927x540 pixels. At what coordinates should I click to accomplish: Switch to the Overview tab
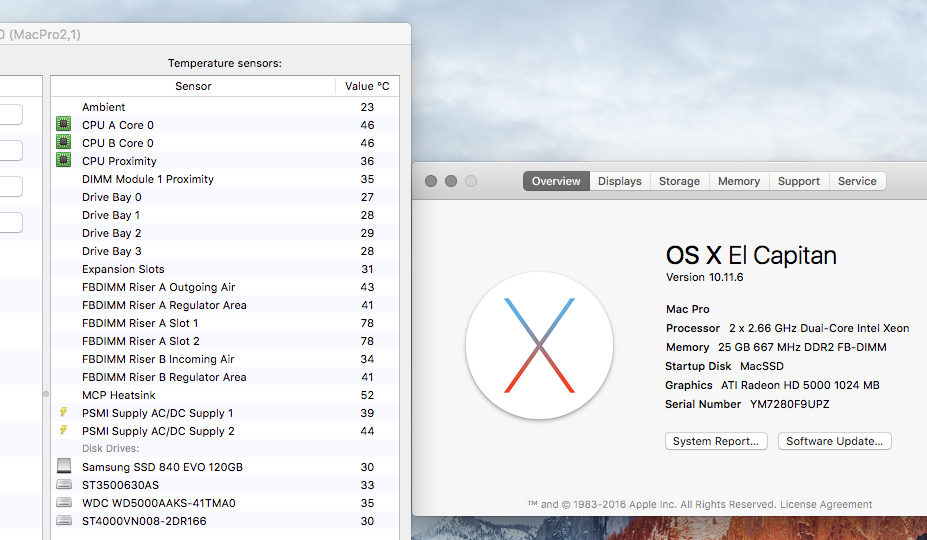click(x=556, y=181)
